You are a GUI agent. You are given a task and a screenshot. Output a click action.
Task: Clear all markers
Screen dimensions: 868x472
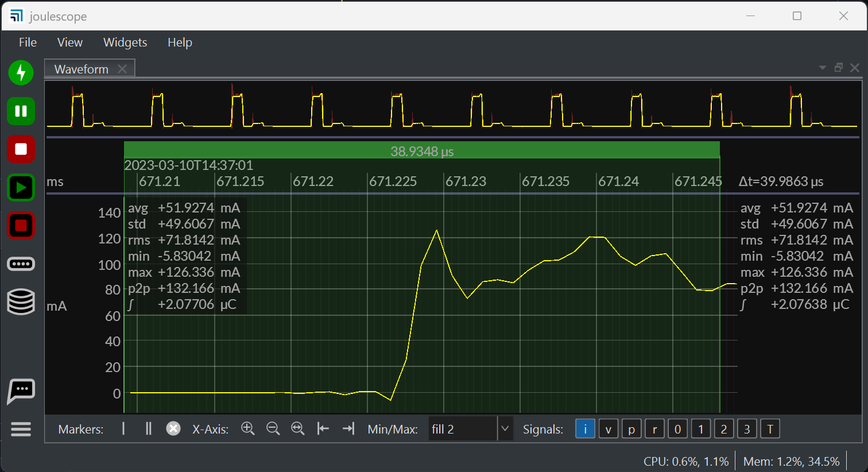click(173, 428)
